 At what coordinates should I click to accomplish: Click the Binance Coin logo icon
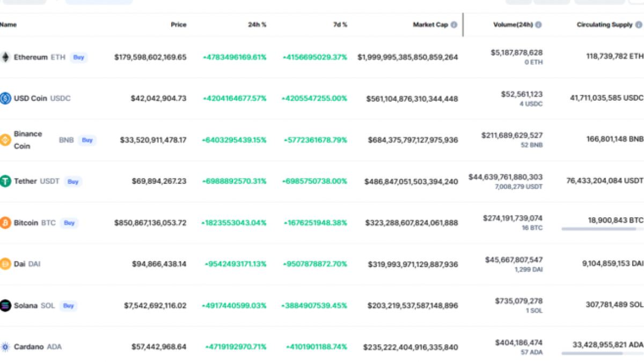point(5,140)
